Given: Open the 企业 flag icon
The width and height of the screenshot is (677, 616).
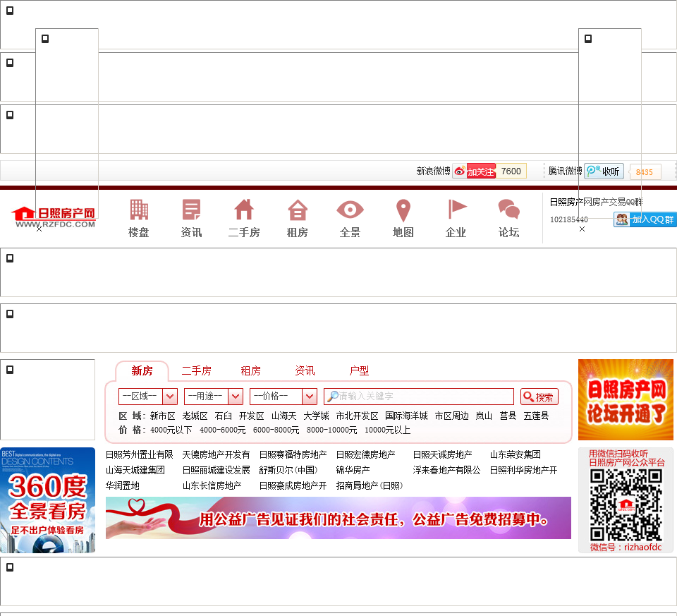Looking at the screenshot, I should pos(456,218).
